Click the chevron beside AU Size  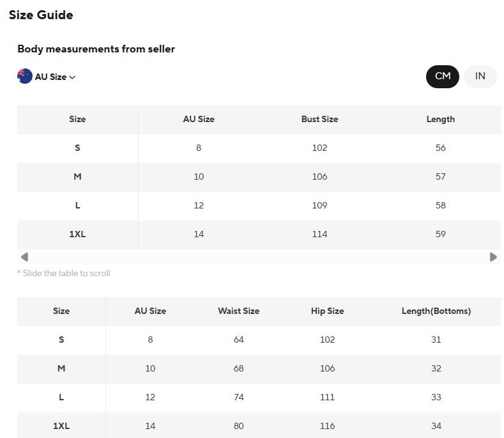pos(72,77)
